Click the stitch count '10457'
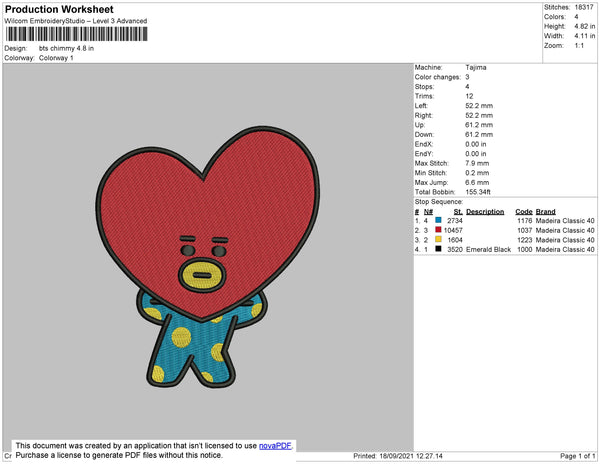 tap(453, 230)
